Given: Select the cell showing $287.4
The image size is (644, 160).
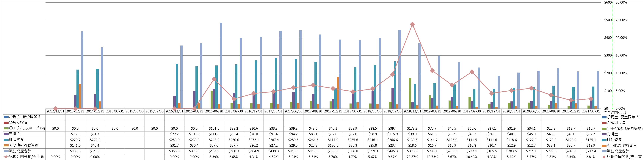Looking at the screenshot, I should point(273,140).
